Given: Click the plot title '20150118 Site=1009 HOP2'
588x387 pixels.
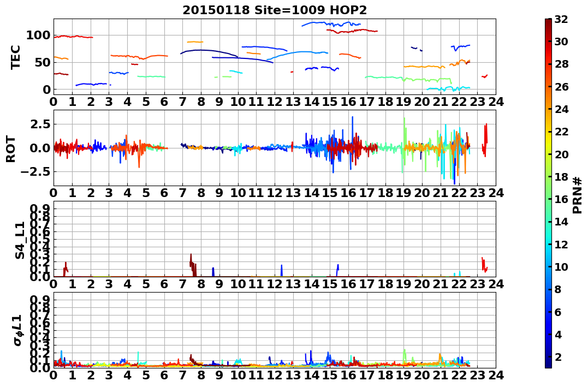Looking at the screenshot, I should pos(275,10).
